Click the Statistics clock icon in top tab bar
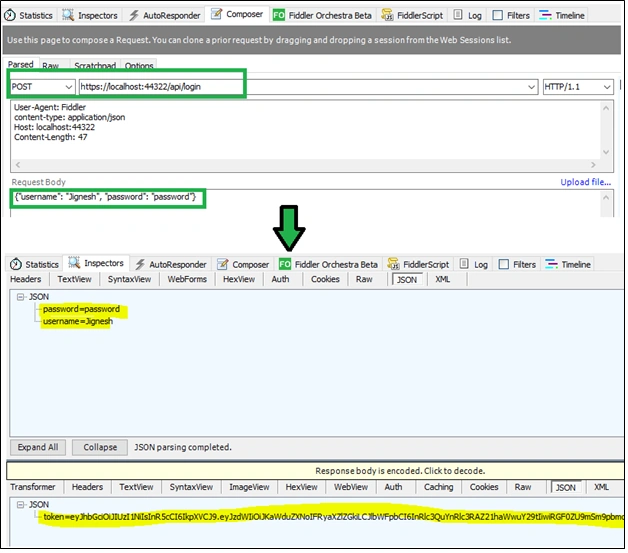This screenshot has width=628, height=553. pos(10,16)
